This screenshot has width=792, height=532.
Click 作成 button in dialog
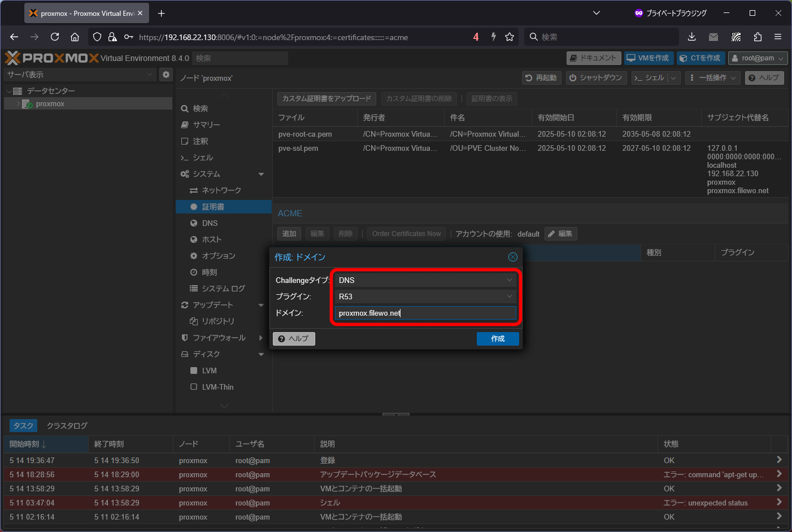tap(498, 338)
